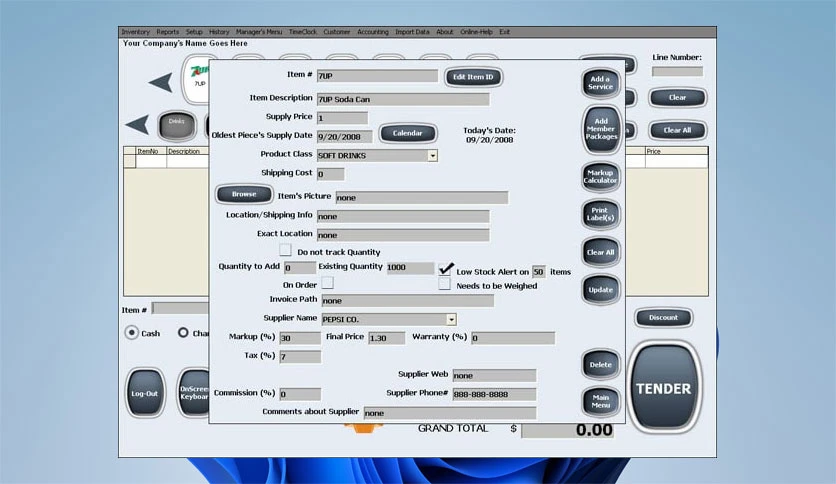836x484 pixels.
Task: Open the Accounting menu
Action: [373, 32]
